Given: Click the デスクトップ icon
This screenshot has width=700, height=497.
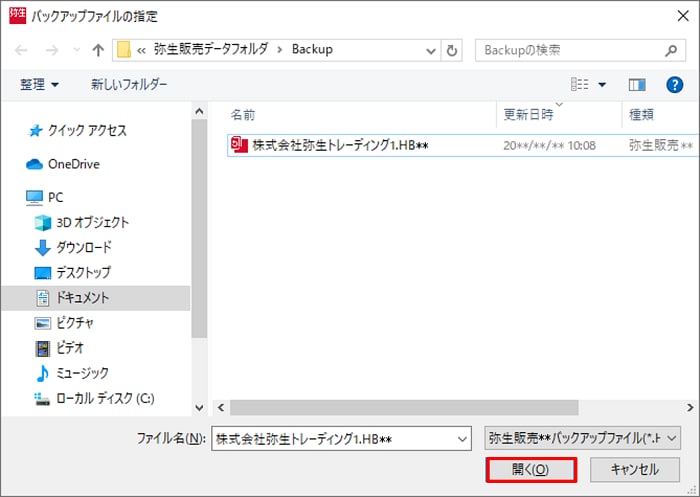Looking at the screenshot, I should [43, 273].
